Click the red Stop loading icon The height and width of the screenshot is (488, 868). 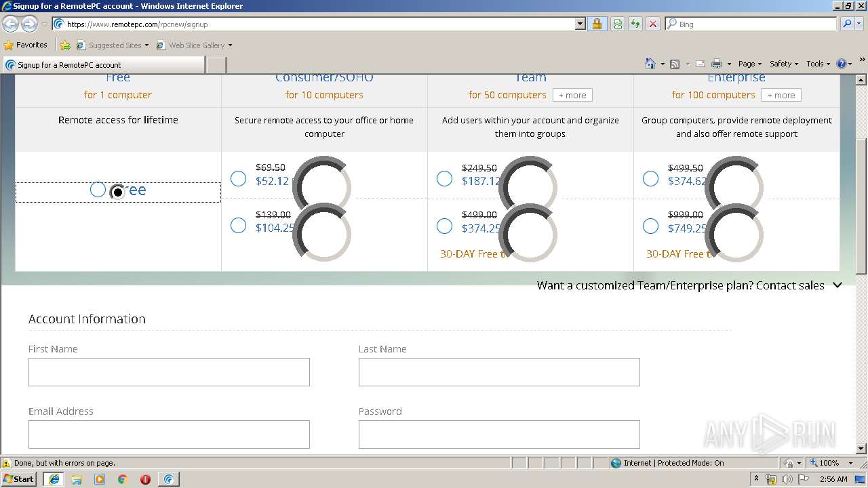coord(653,24)
